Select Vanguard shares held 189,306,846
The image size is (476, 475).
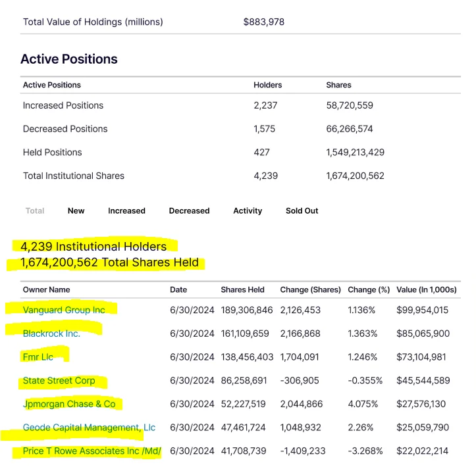click(247, 310)
